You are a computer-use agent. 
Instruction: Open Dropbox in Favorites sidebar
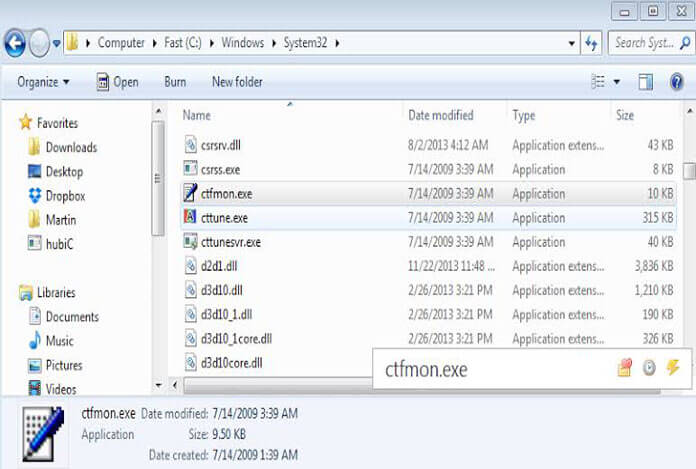65,196
